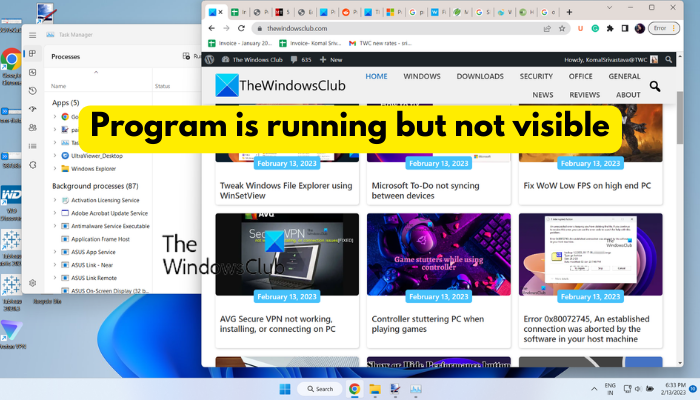Screen dimensions: 700x400
Task: Click Chrome page vertical scrollbar
Action: click(x=680, y=118)
